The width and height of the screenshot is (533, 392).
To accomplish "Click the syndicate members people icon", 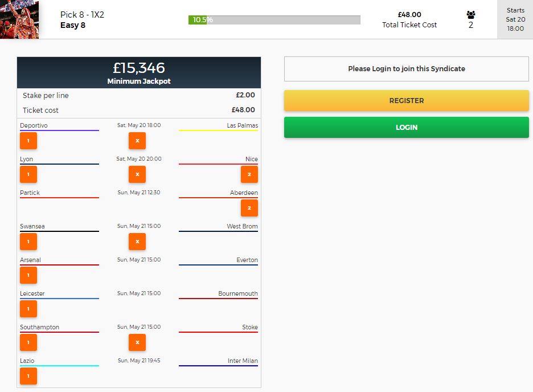I will click(470, 15).
